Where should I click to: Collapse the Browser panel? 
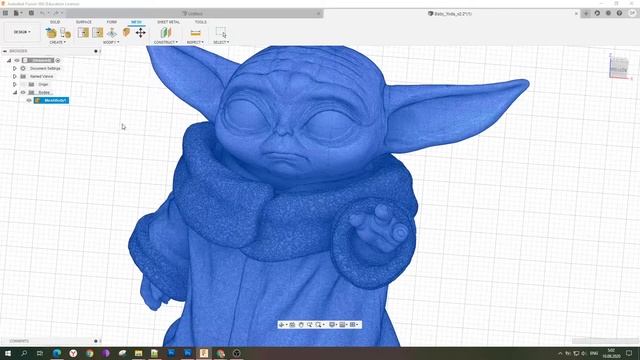point(5,51)
